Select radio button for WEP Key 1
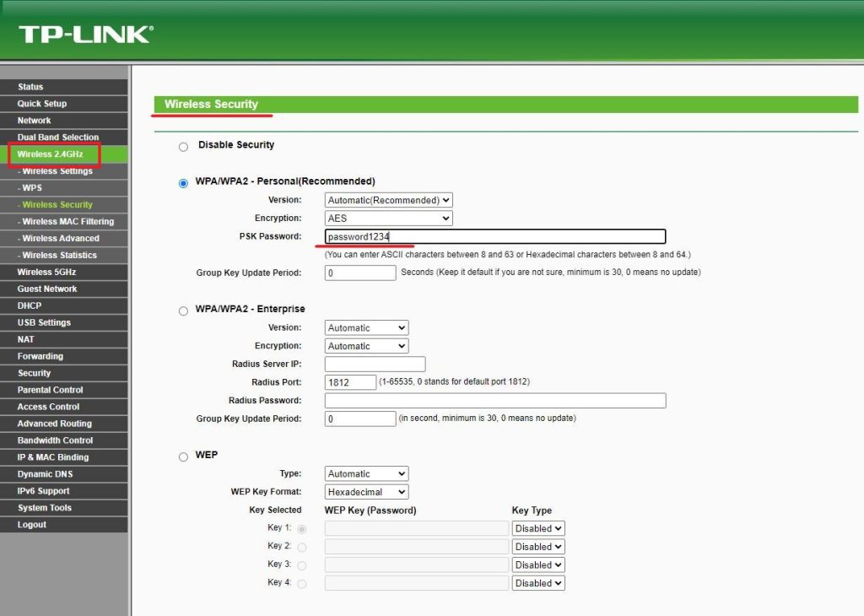Viewport: 864px width, 616px height. (x=302, y=528)
